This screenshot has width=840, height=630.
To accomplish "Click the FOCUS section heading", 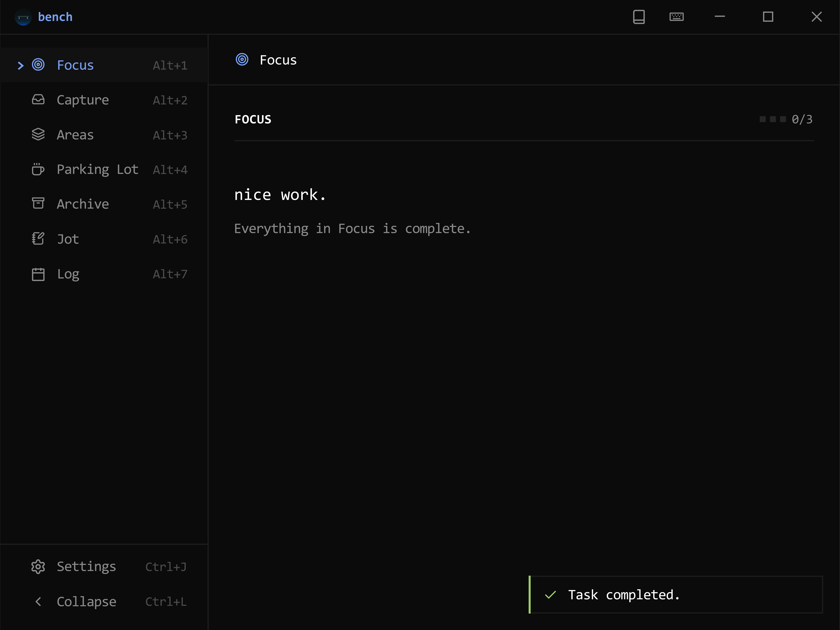I will tap(253, 120).
